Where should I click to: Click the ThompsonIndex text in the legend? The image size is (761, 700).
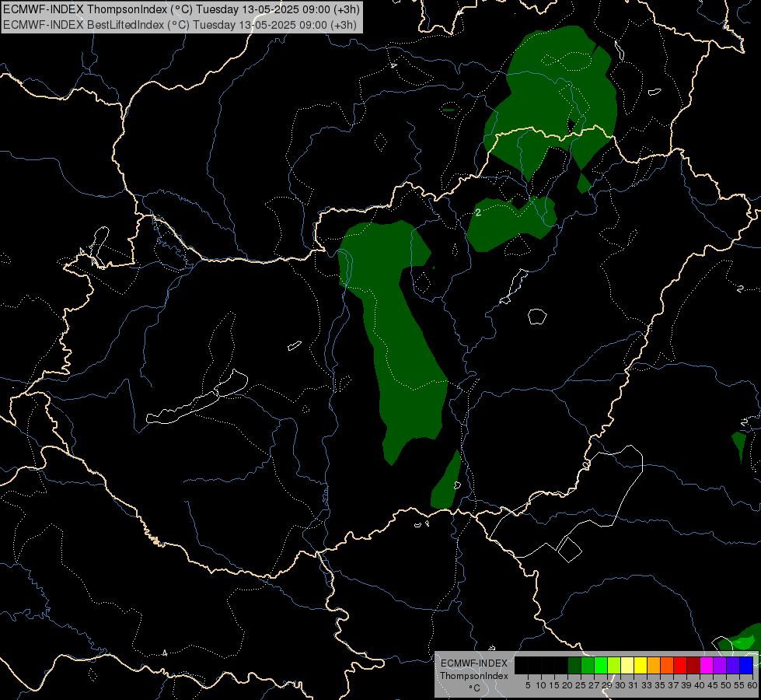pyautogui.click(x=473, y=676)
